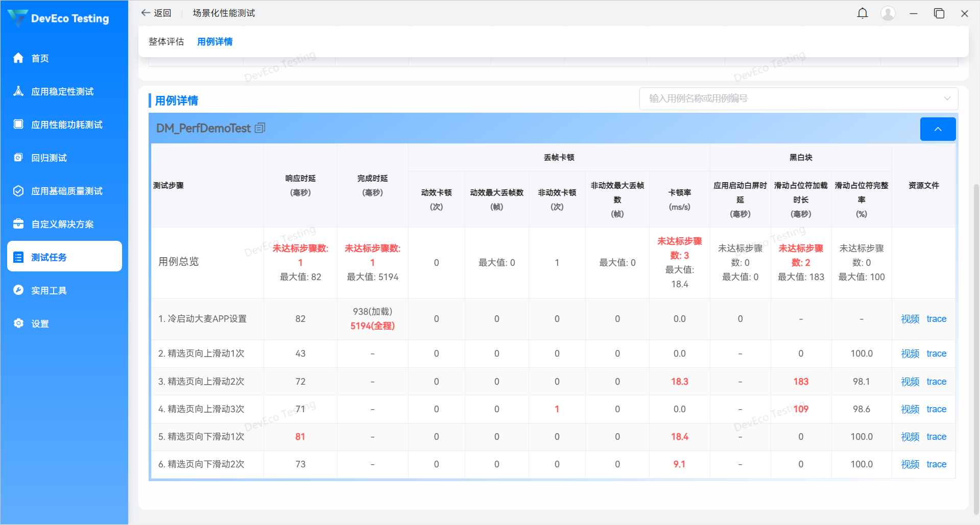980x525 pixels.
Task: Open 视频 for 精选页向下滑动1次
Action: click(x=910, y=437)
